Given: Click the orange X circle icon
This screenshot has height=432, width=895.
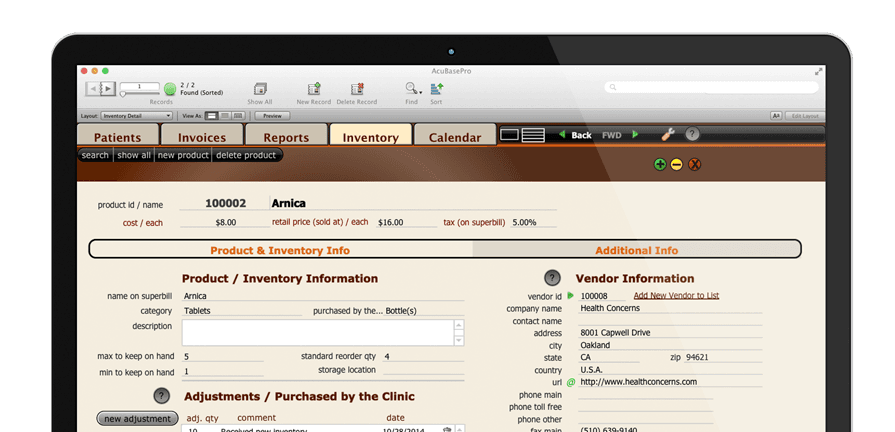Looking at the screenshot, I should pos(694,165).
